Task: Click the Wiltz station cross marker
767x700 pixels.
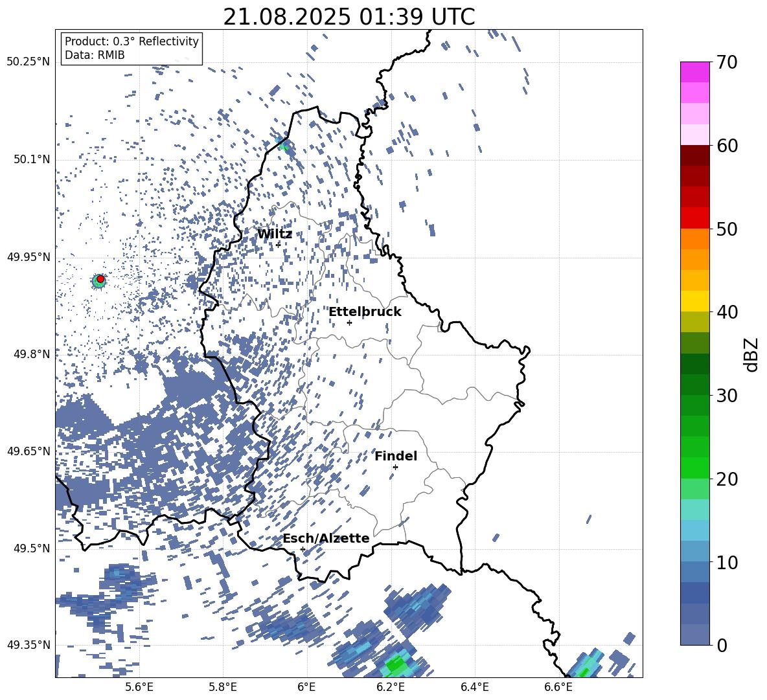Action: point(279,244)
